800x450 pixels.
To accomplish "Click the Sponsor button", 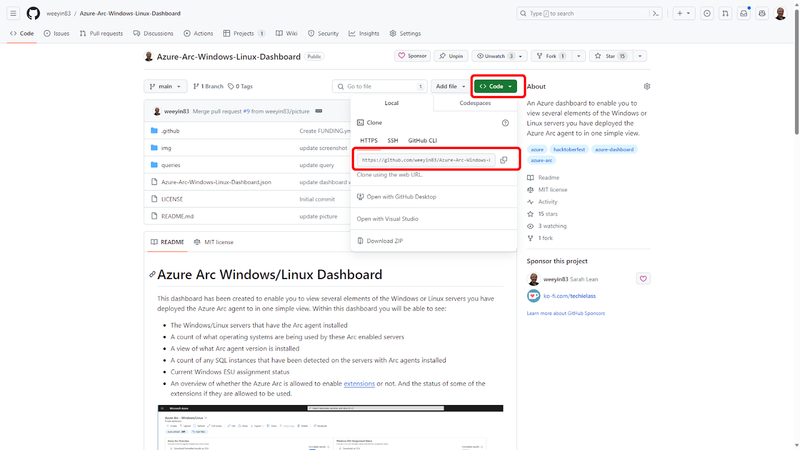I will click(x=412, y=56).
